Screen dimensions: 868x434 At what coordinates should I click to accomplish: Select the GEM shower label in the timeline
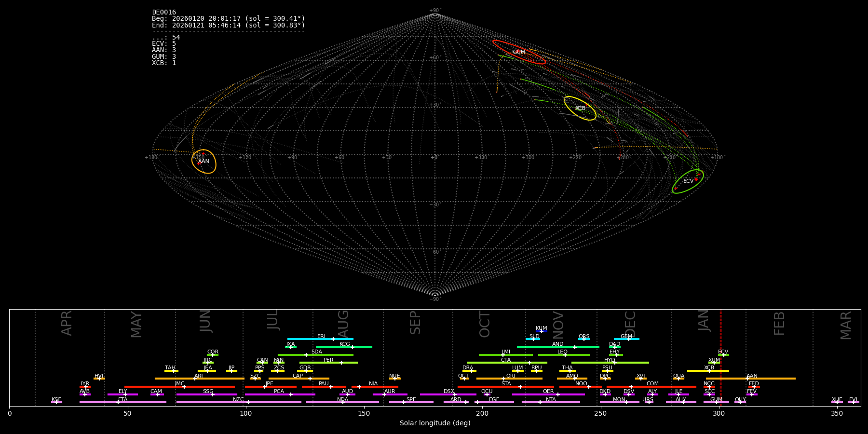[626, 337]
